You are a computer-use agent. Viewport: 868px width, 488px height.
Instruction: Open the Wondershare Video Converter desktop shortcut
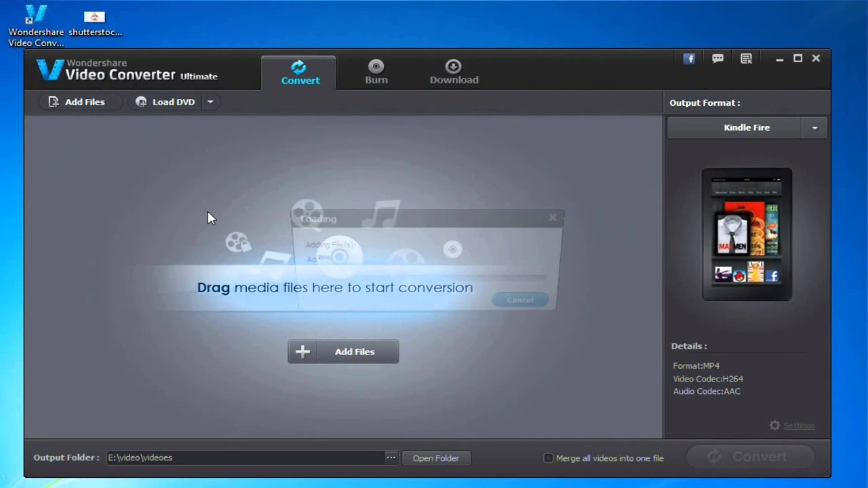point(36,26)
